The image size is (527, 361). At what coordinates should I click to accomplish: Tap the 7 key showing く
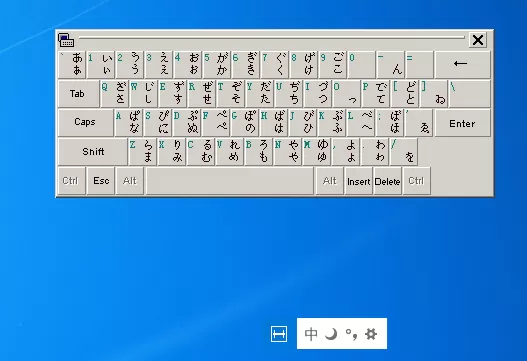(274, 65)
